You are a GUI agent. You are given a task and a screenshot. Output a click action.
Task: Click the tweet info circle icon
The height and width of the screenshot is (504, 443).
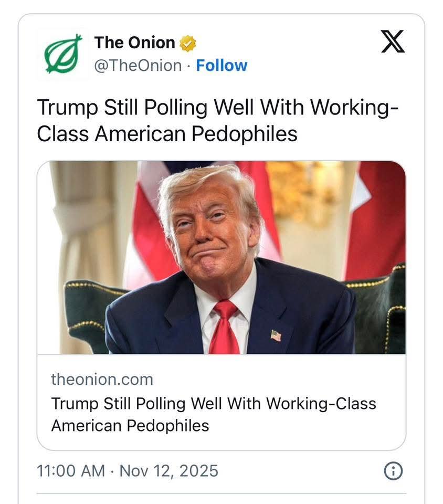tap(393, 471)
